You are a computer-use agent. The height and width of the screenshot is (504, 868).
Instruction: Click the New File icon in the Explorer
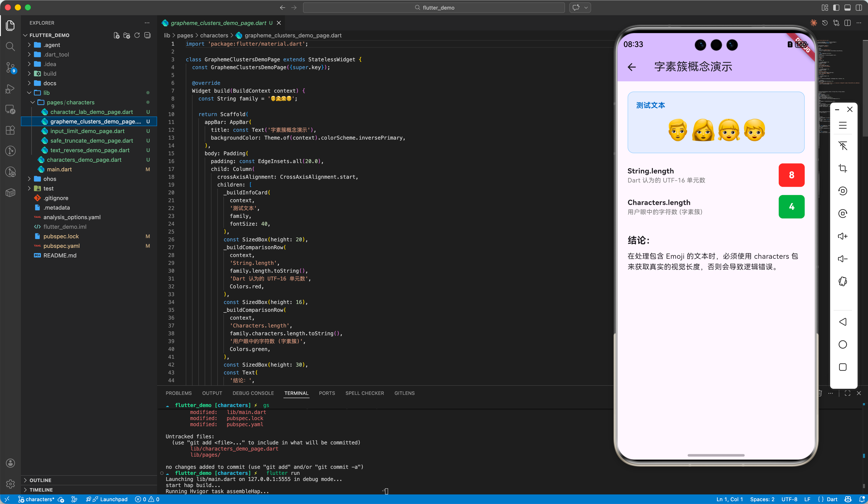[116, 35]
